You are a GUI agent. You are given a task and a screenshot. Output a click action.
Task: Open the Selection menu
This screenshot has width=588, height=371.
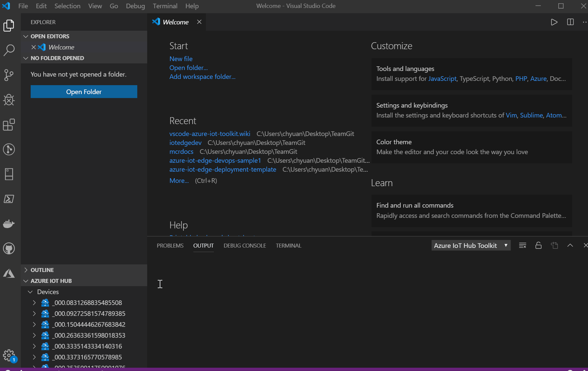click(x=67, y=6)
